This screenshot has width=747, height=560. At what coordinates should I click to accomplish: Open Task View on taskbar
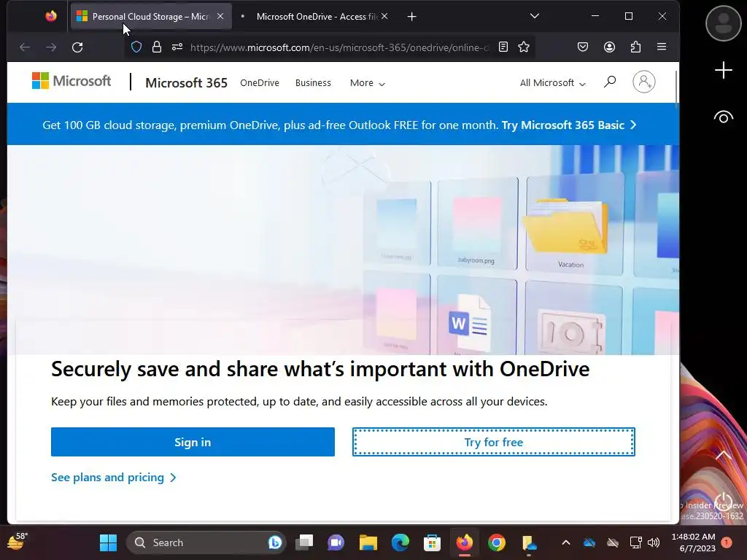coord(304,542)
